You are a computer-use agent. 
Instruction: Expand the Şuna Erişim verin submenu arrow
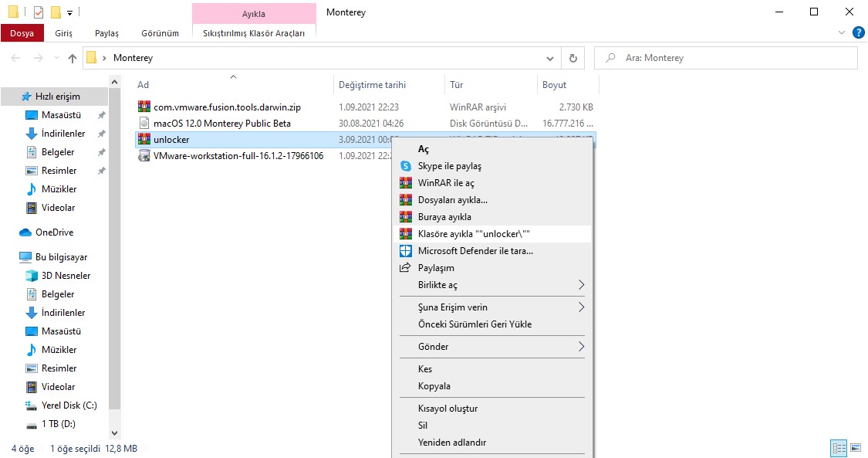pyautogui.click(x=581, y=307)
